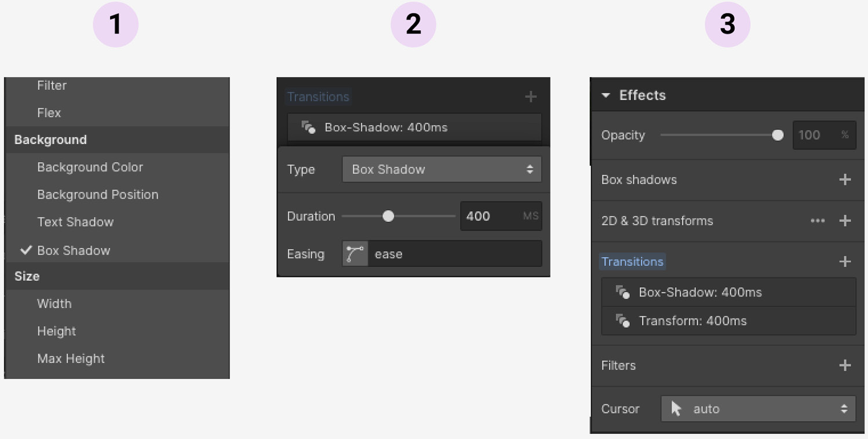Click the highlighted Transitions label
The height and width of the screenshot is (439, 868).
(x=632, y=261)
